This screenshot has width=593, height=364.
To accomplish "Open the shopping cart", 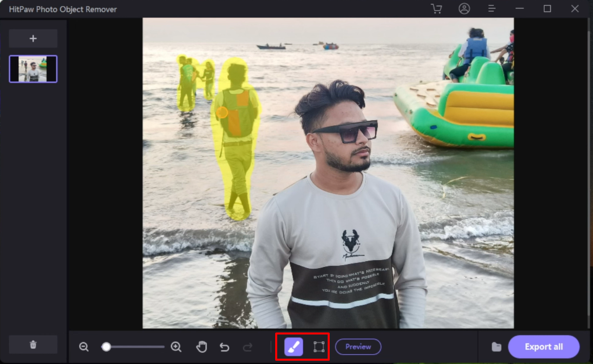I will point(436,9).
